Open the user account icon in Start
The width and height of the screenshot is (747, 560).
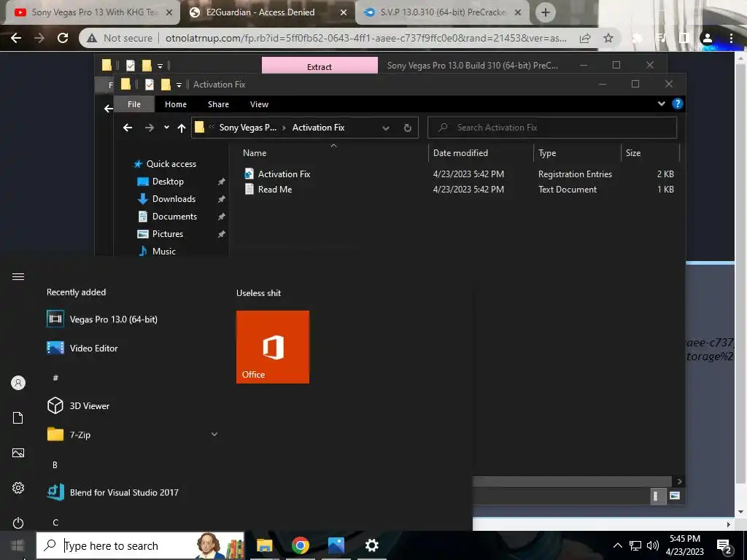18,383
